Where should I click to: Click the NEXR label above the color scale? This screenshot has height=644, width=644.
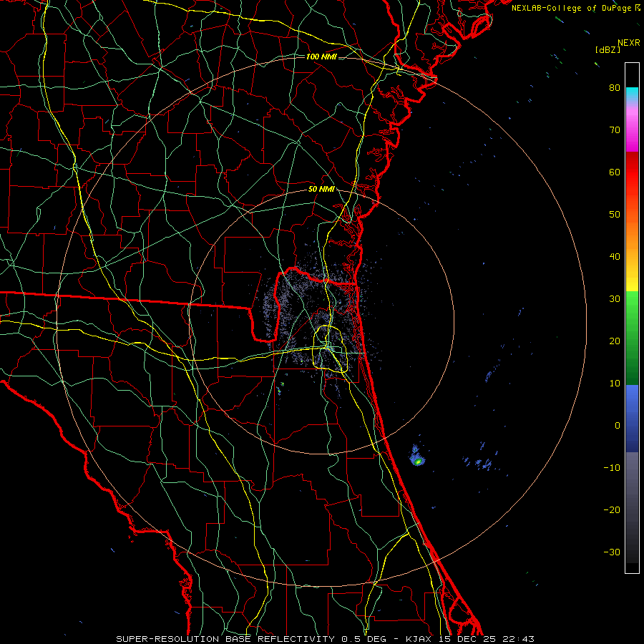click(x=629, y=43)
